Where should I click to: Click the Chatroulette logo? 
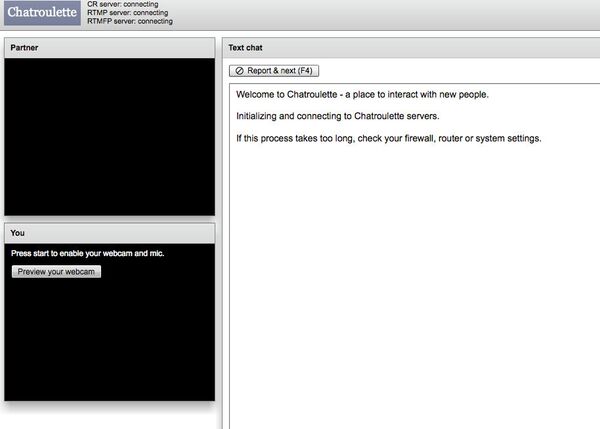(x=42, y=13)
